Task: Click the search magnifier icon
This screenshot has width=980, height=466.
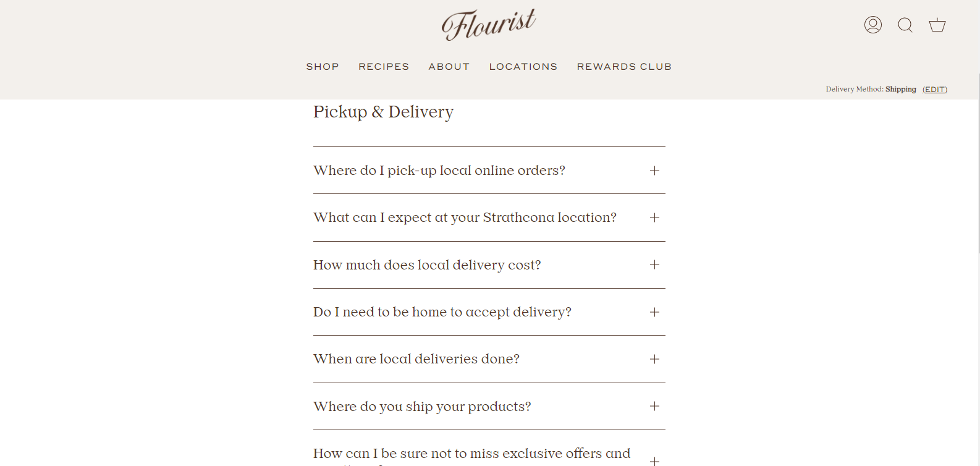Action: (905, 25)
